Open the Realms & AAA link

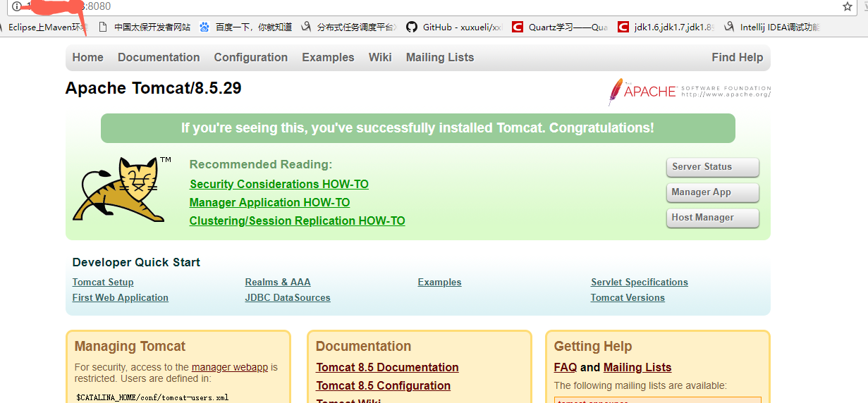[278, 283]
